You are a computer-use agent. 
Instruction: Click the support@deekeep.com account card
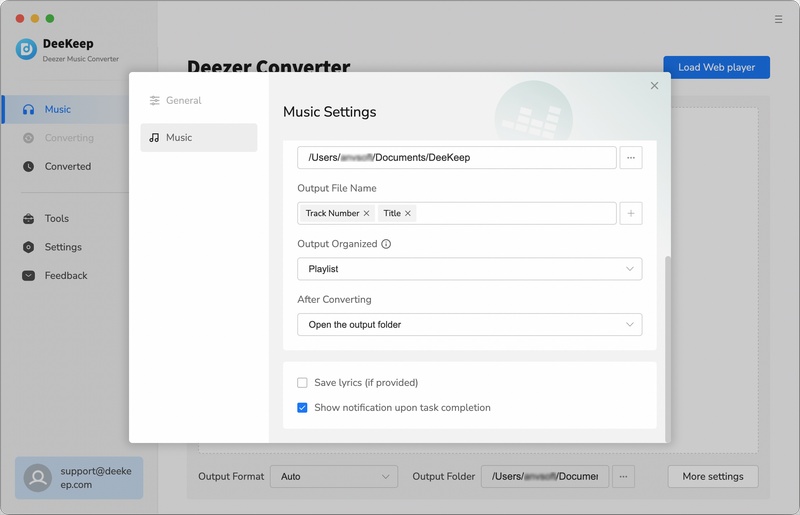[x=79, y=478]
